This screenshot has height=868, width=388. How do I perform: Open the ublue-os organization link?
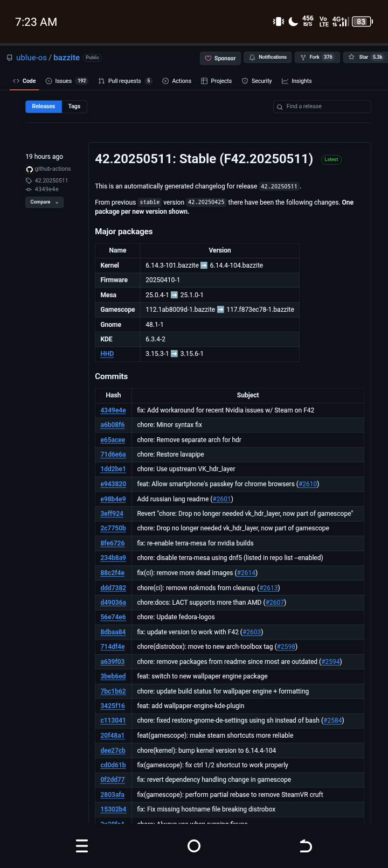click(31, 58)
